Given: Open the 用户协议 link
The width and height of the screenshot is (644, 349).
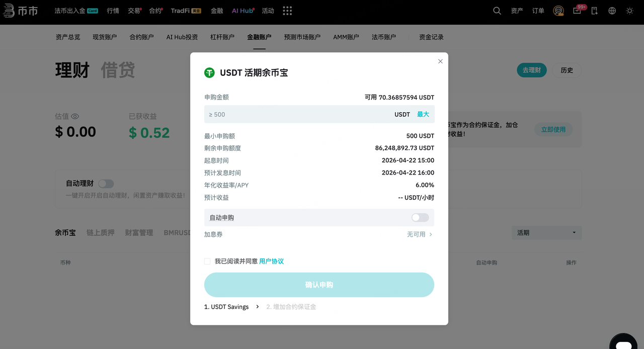Looking at the screenshot, I should click(272, 261).
